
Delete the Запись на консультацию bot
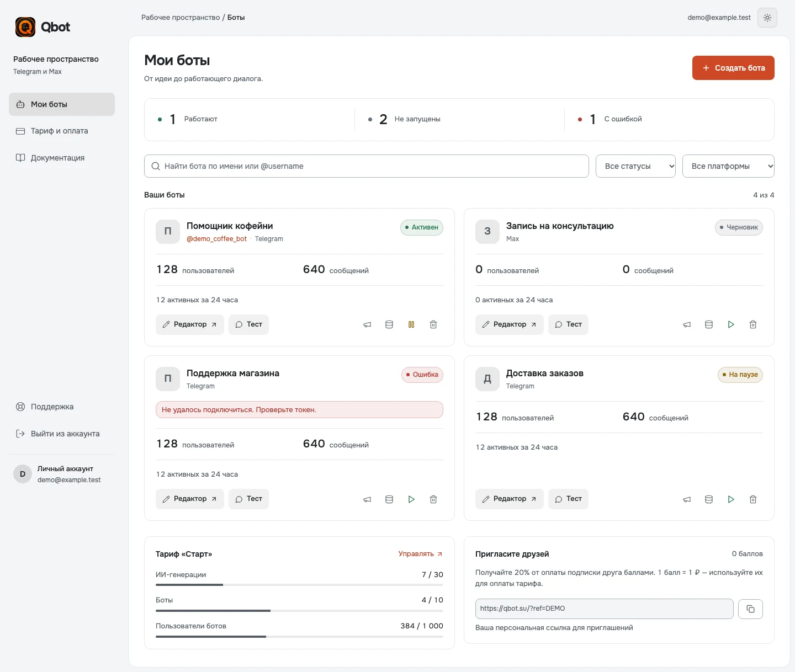[753, 324]
